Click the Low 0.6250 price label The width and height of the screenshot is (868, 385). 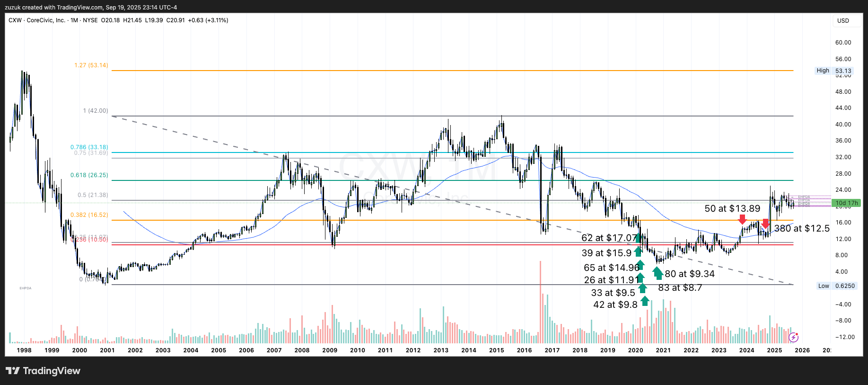tap(836, 286)
